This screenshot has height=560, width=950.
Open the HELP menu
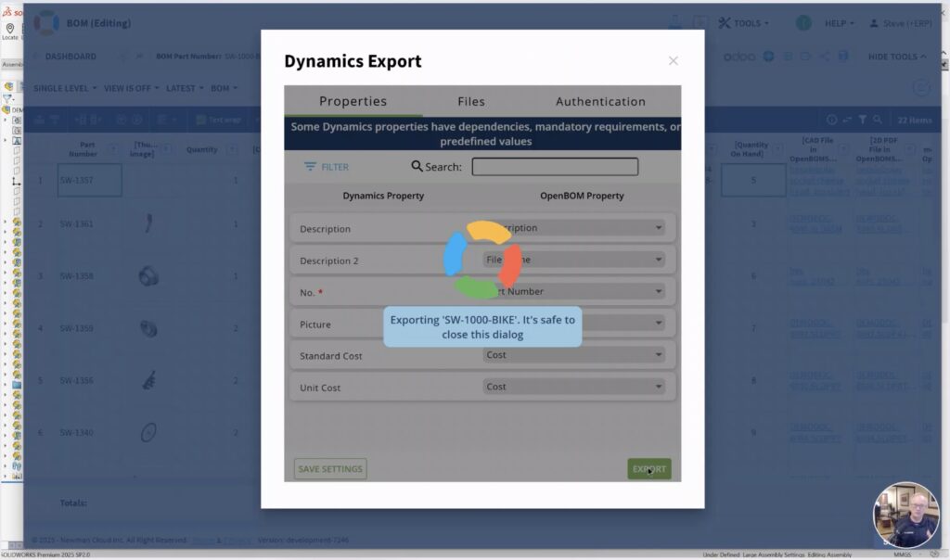pos(839,23)
